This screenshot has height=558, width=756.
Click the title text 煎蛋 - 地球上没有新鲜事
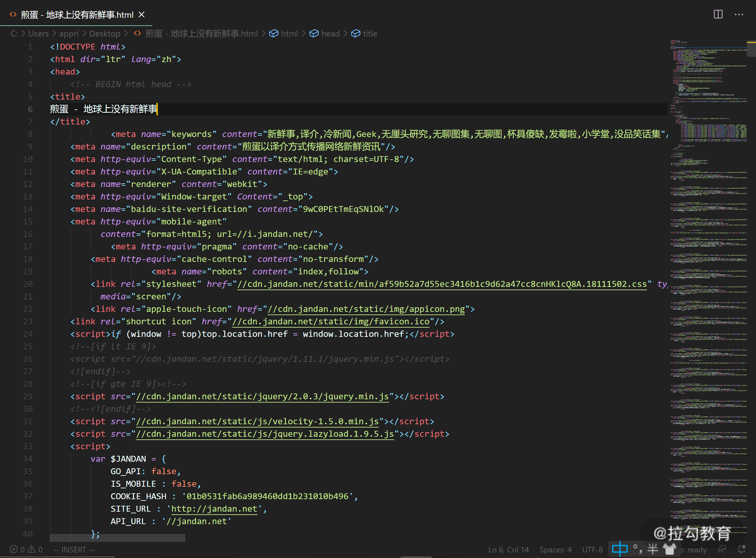(103, 109)
